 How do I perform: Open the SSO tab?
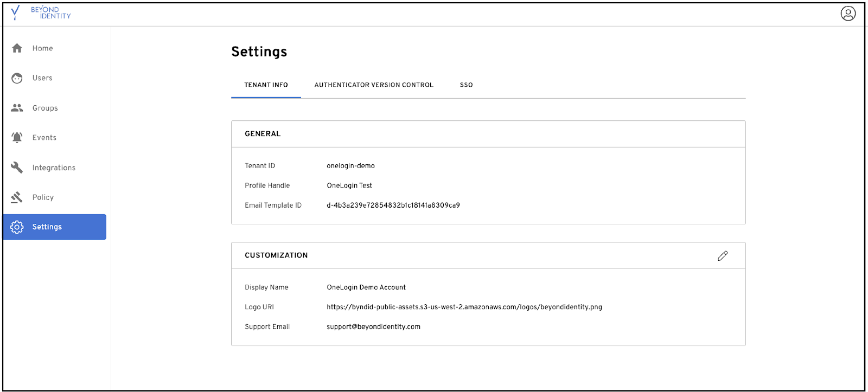[x=467, y=85]
